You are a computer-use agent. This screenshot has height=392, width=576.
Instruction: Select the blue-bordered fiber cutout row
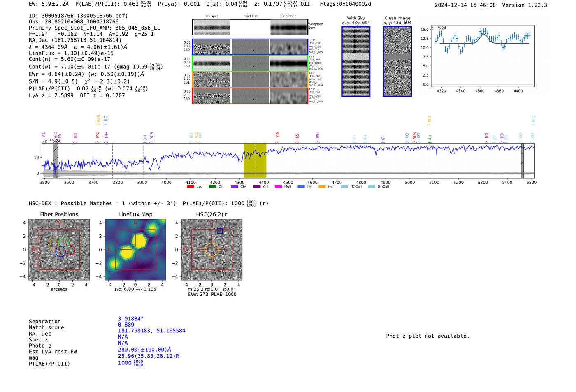[250, 47]
